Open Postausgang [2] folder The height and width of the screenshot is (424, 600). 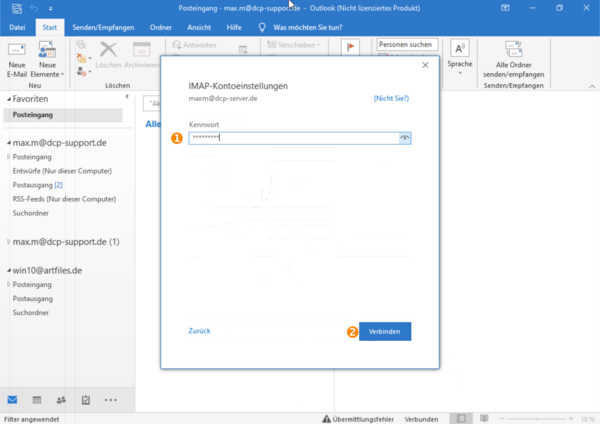tap(38, 185)
